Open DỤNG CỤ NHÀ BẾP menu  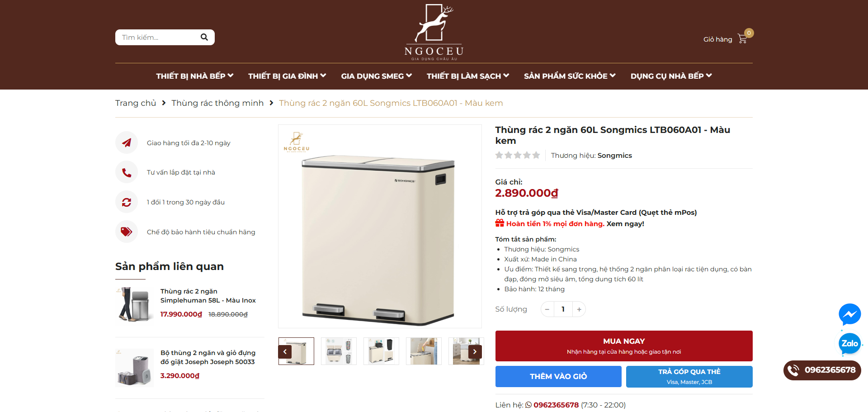[671, 76]
